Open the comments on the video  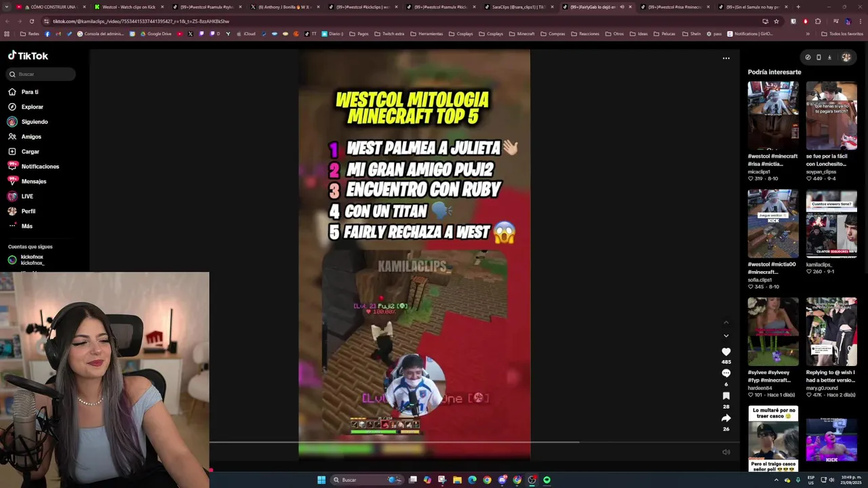pos(726,373)
